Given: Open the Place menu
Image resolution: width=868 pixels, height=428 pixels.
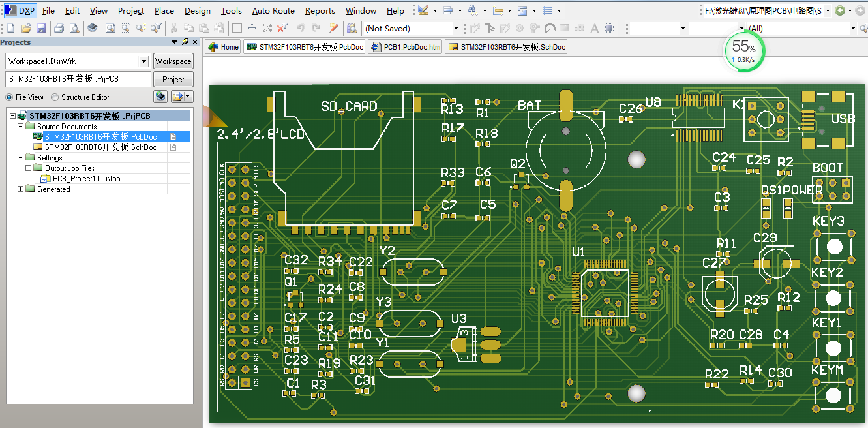Looking at the screenshot, I should tap(164, 10).
